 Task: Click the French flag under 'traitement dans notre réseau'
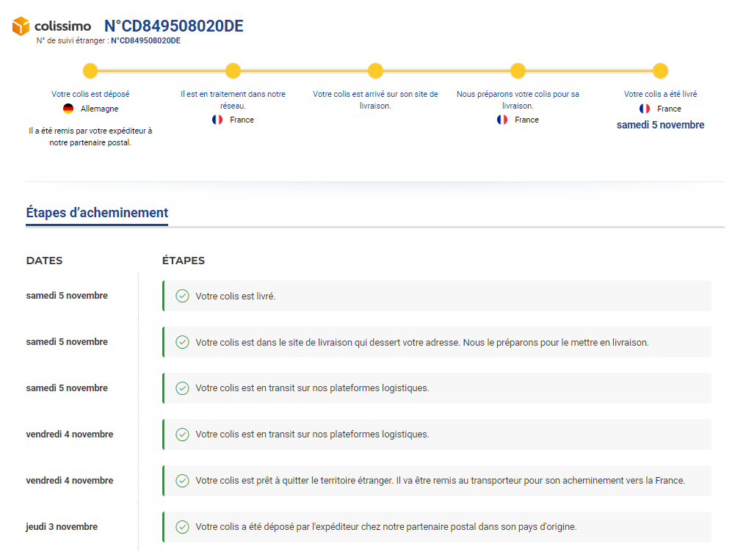(217, 120)
